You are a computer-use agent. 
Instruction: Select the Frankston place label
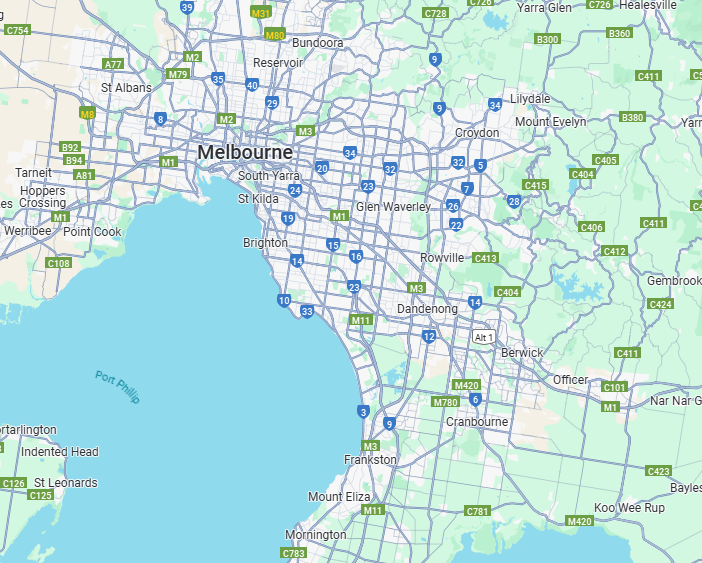(x=370, y=460)
